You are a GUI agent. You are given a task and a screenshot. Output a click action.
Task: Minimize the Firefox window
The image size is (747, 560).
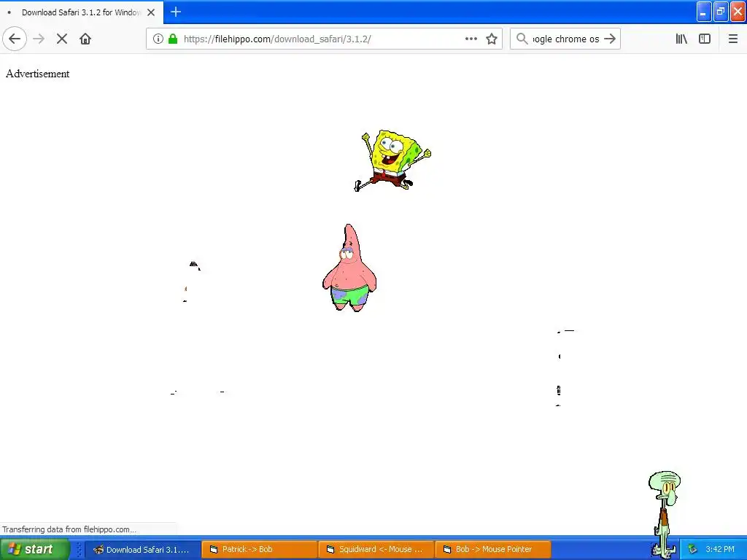(x=704, y=12)
